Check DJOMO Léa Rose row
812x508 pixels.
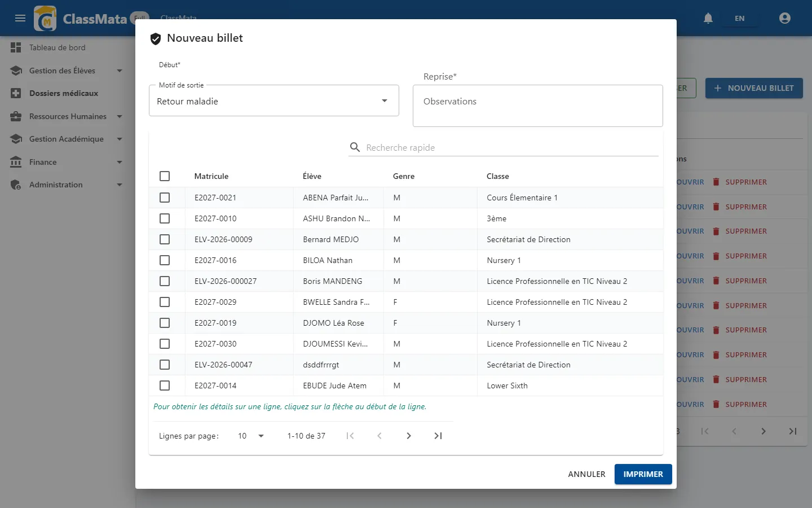[165, 323]
